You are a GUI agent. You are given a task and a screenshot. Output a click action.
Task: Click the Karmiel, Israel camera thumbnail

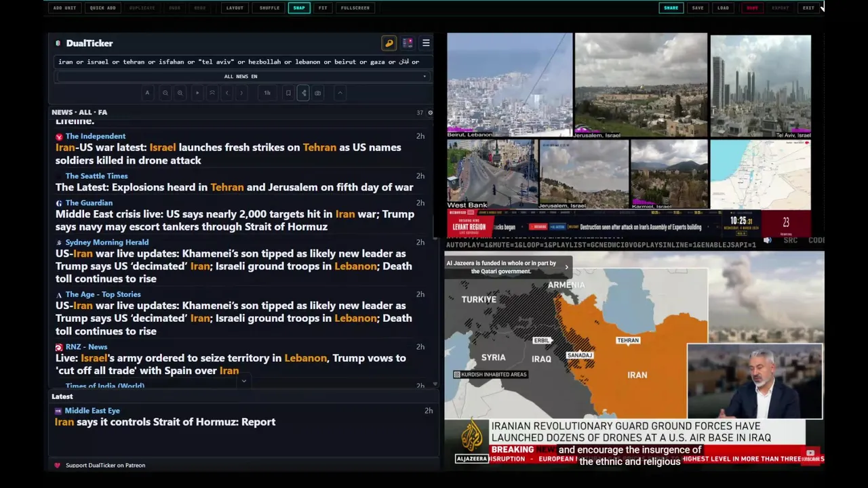click(x=669, y=174)
